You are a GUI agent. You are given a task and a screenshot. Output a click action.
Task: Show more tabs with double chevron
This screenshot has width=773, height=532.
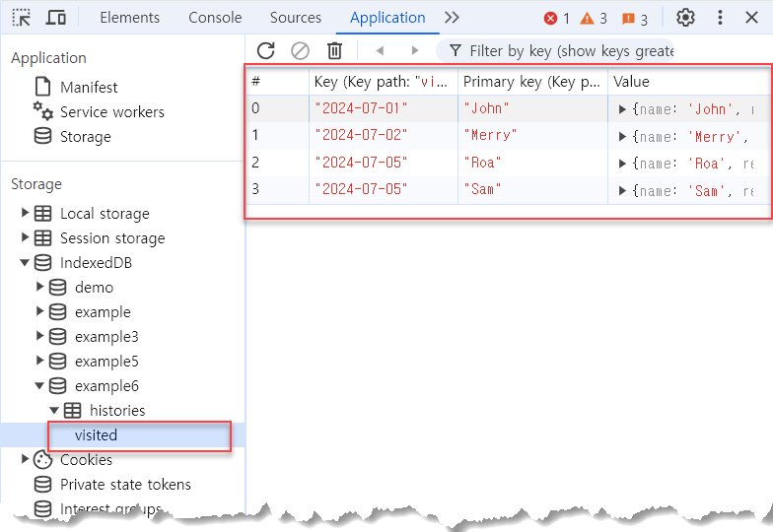pyautogui.click(x=452, y=18)
